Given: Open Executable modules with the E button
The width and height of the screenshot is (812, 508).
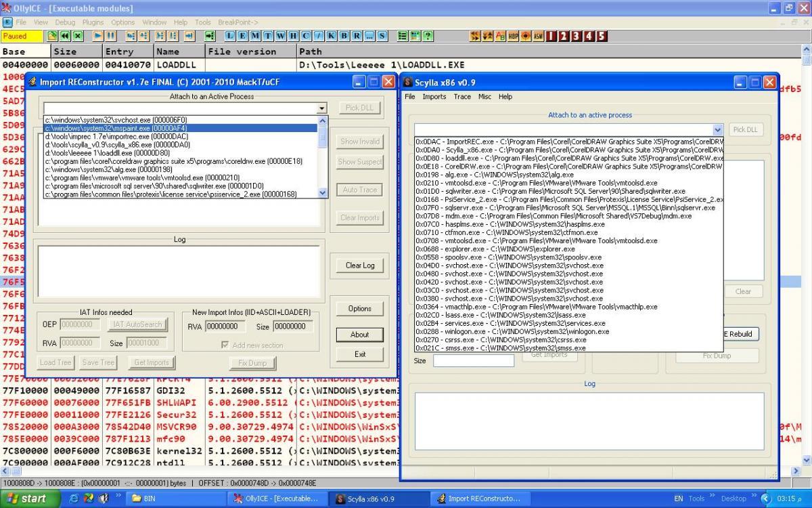Looking at the screenshot, I should (242, 36).
